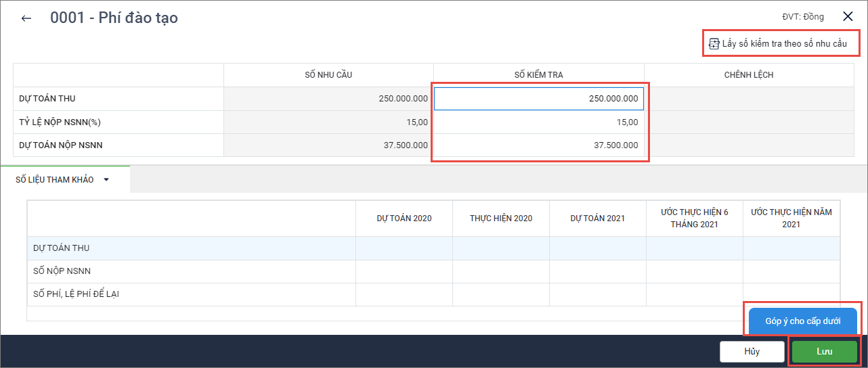Expand the Số liệu tham khảo dropdown arrow
868x368 pixels.
click(106, 180)
